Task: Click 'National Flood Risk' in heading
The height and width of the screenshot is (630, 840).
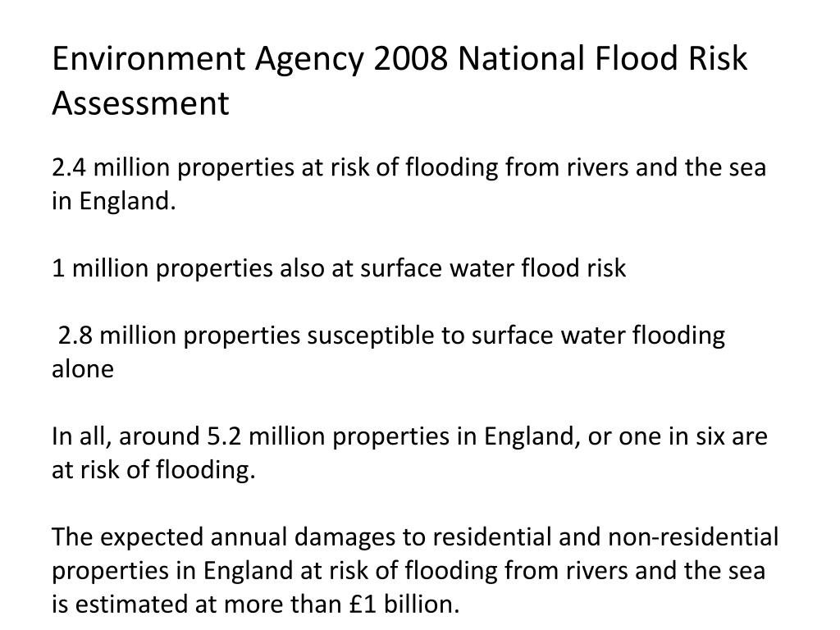Action: [603, 58]
